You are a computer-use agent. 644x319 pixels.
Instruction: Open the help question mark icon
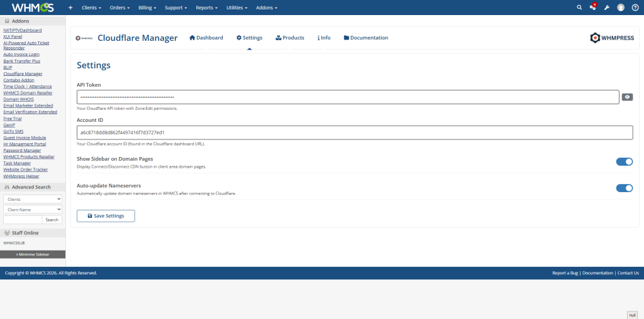tap(635, 8)
